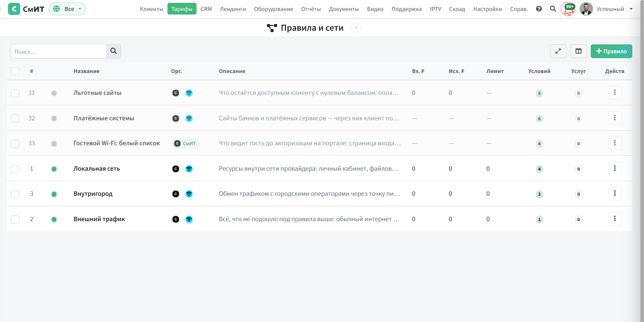This screenshot has width=644, height=322.
Task: Open the Отчёты menu
Action: [x=311, y=9]
